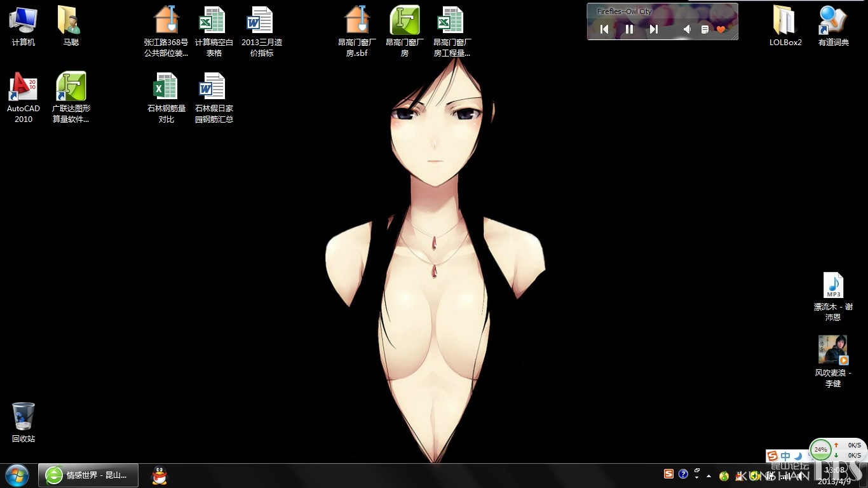Select the 石林钢筋量对比 Excel file

pyautogui.click(x=166, y=98)
